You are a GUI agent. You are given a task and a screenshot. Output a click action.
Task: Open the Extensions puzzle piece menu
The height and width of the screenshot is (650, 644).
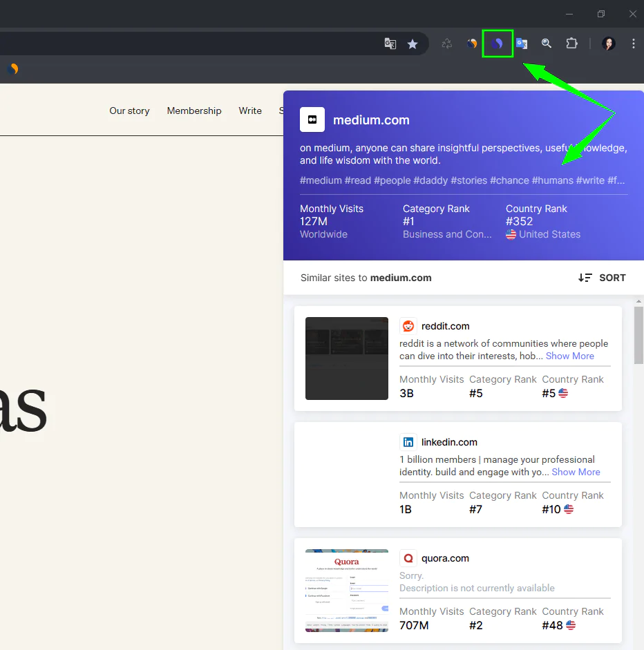(572, 44)
